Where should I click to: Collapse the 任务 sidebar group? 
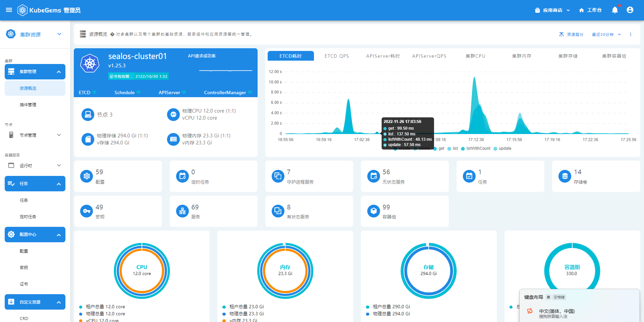[x=59, y=184]
